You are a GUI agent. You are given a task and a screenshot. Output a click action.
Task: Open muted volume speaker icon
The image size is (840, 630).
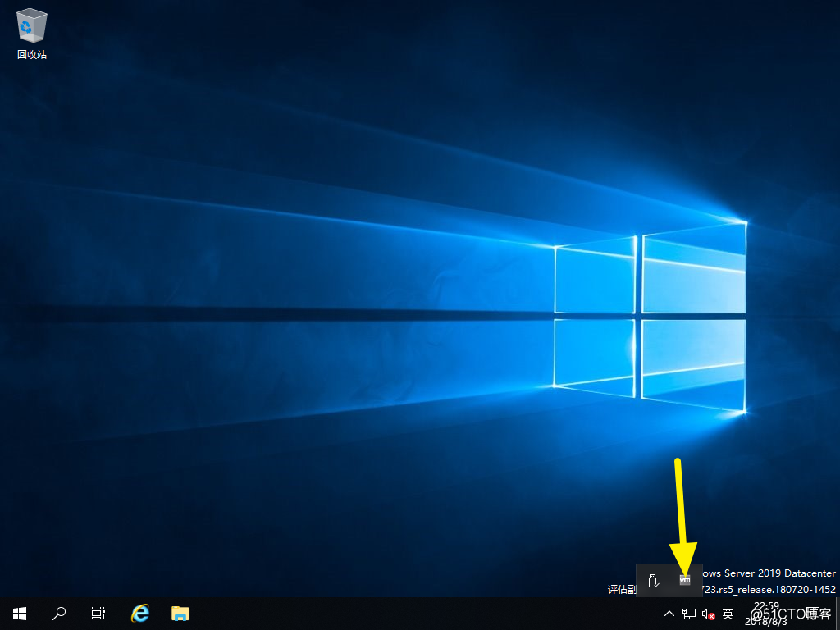pyautogui.click(x=708, y=614)
